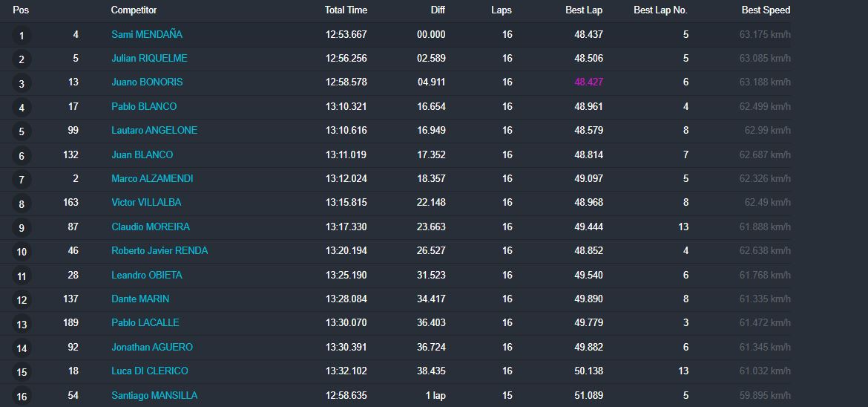Click the Competitor column header
The image size is (868, 407).
coord(134,10)
